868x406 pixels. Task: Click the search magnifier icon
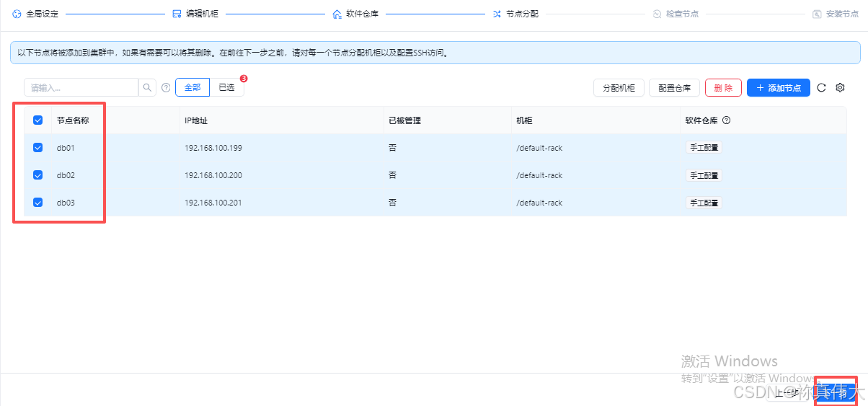click(x=147, y=87)
